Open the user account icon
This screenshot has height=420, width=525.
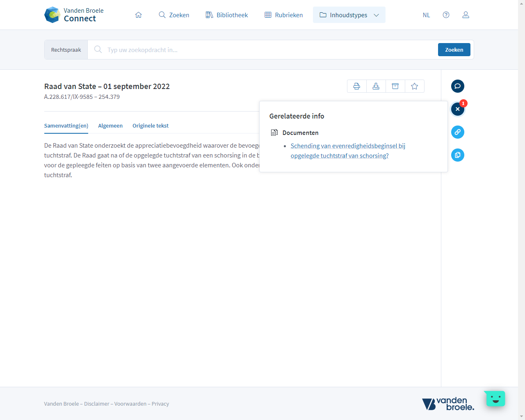pos(466,15)
